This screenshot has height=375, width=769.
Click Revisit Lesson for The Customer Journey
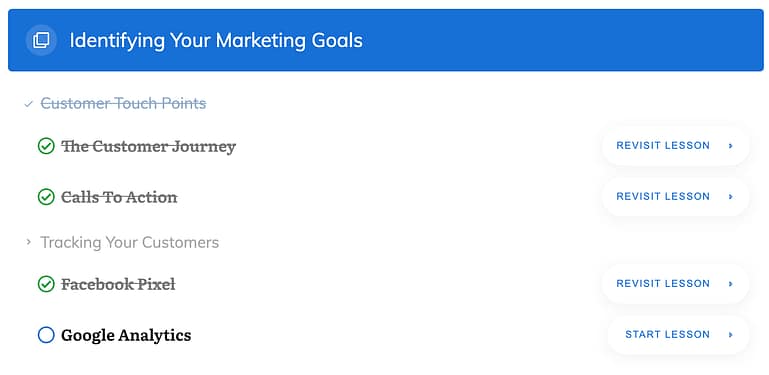tap(676, 146)
